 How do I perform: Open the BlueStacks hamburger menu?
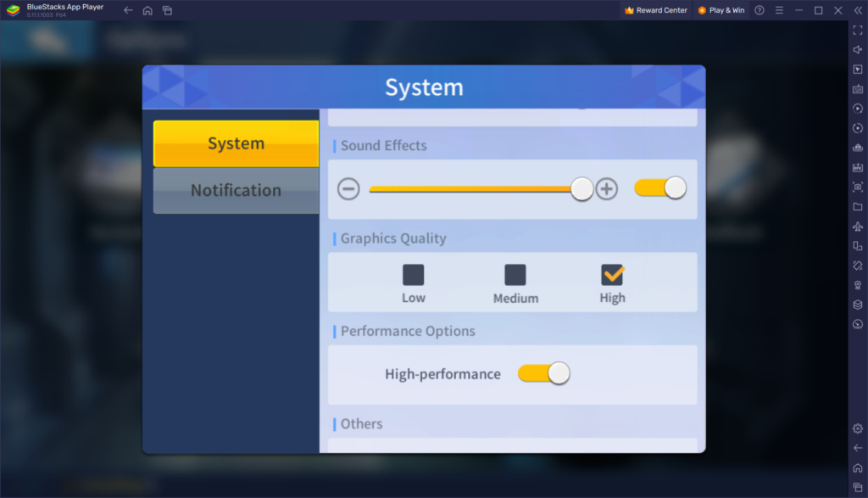coord(779,10)
